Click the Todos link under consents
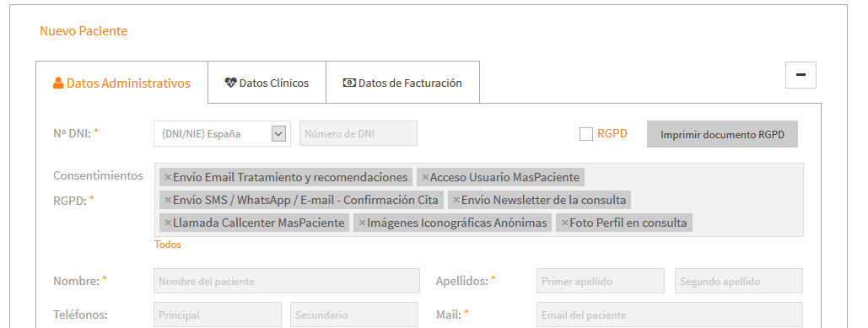 (x=168, y=245)
